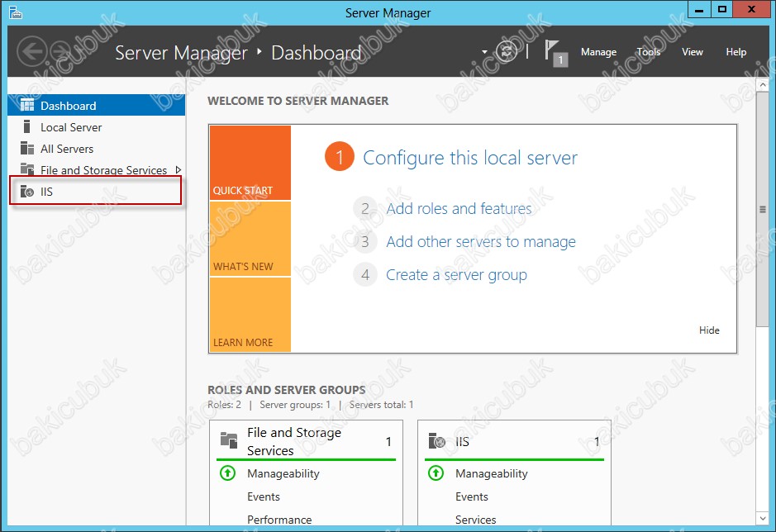Click the IIS tile icon
776x532 pixels.
pyautogui.click(x=437, y=440)
